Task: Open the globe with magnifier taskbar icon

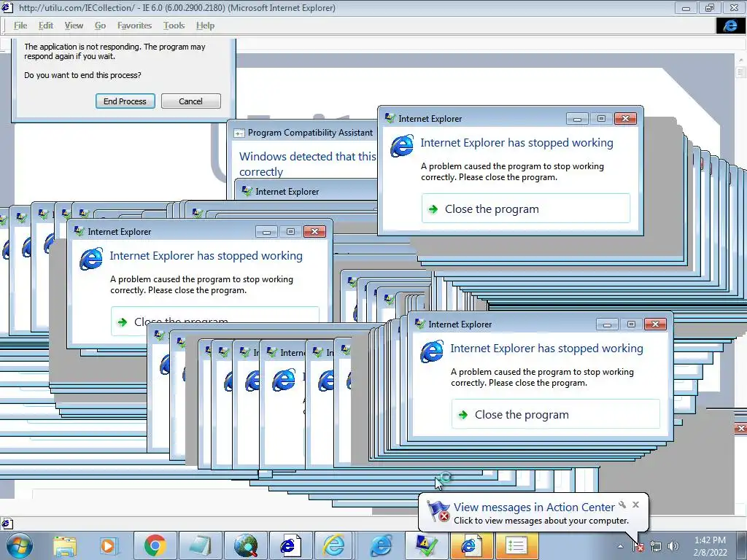Action: pyautogui.click(x=245, y=545)
